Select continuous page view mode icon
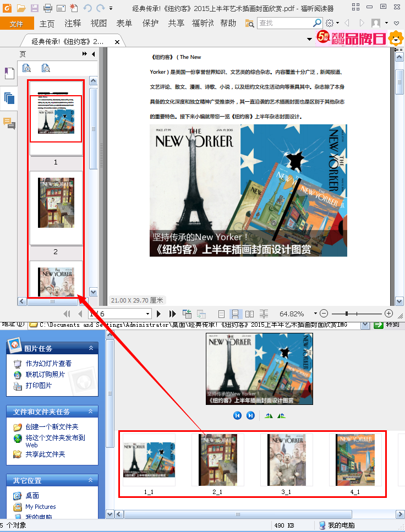 [235, 314]
